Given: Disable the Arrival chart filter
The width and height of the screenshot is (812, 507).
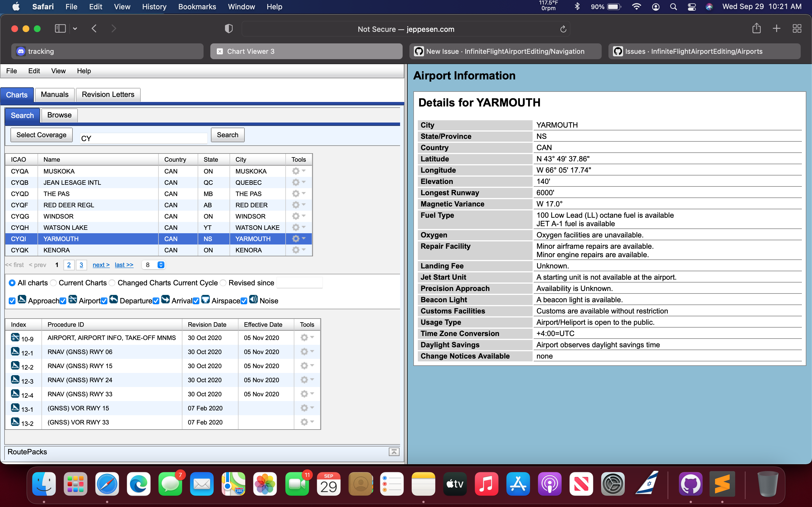Looking at the screenshot, I should click(156, 301).
